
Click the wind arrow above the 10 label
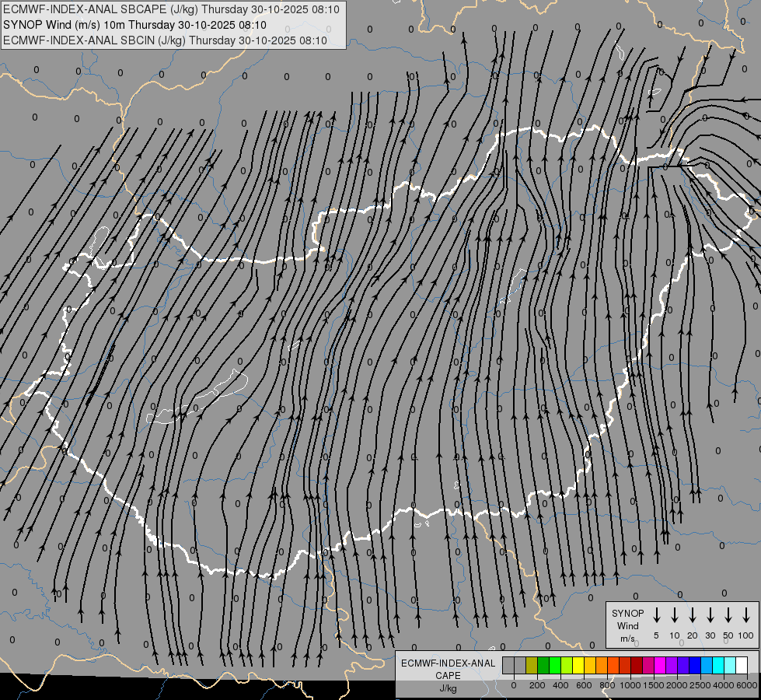click(675, 615)
